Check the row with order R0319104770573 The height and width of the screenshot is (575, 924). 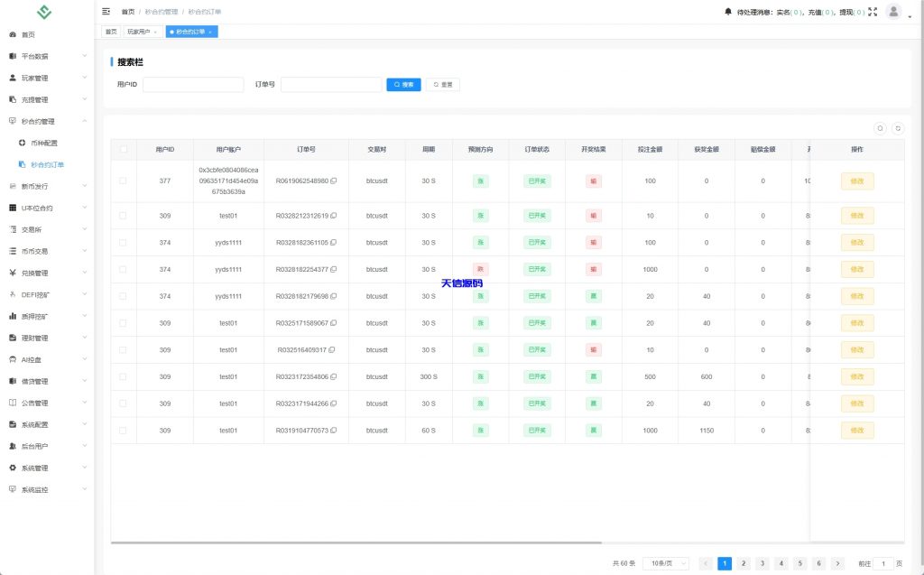[x=123, y=431]
